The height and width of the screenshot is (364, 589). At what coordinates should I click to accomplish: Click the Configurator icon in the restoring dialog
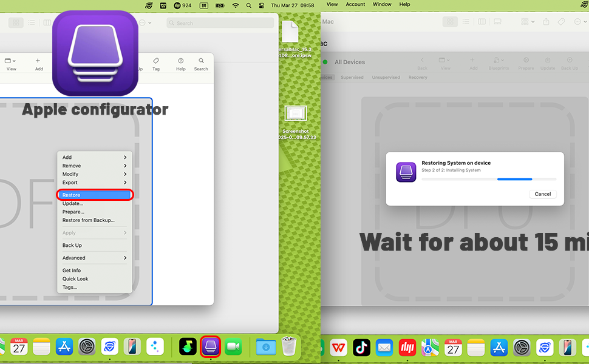pyautogui.click(x=406, y=172)
